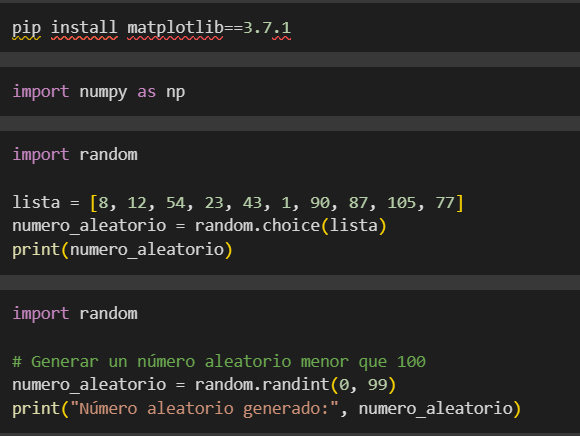Click the number 8 starting the list
This screenshot has height=436, width=580.
[103, 203]
